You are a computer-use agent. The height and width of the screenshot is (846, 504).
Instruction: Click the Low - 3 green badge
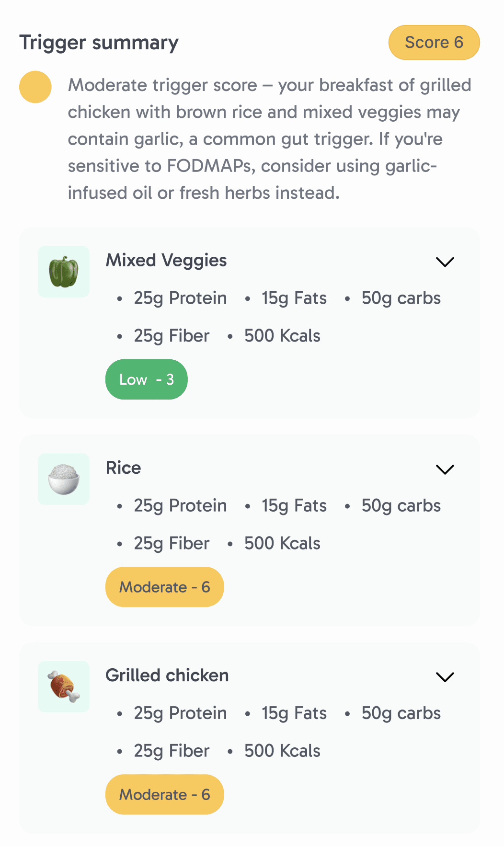(x=147, y=379)
